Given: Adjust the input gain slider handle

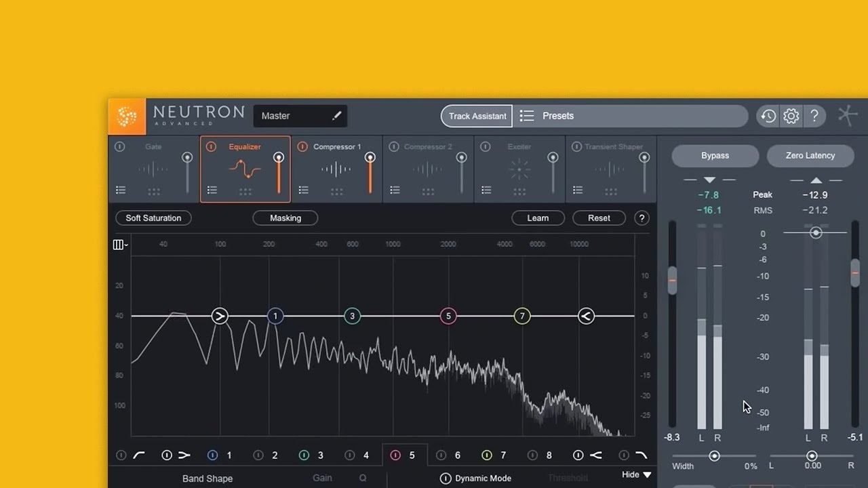Looking at the screenshot, I should [672, 280].
